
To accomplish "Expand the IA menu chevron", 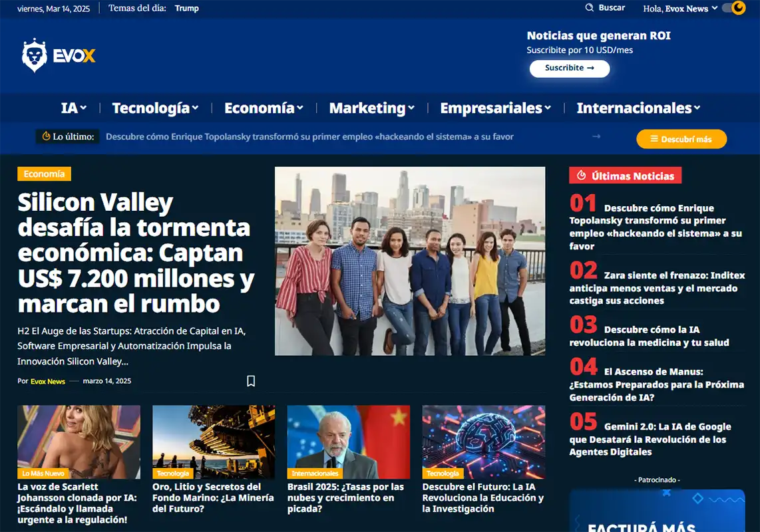I will pyautogui.click(x=83, y=108).
